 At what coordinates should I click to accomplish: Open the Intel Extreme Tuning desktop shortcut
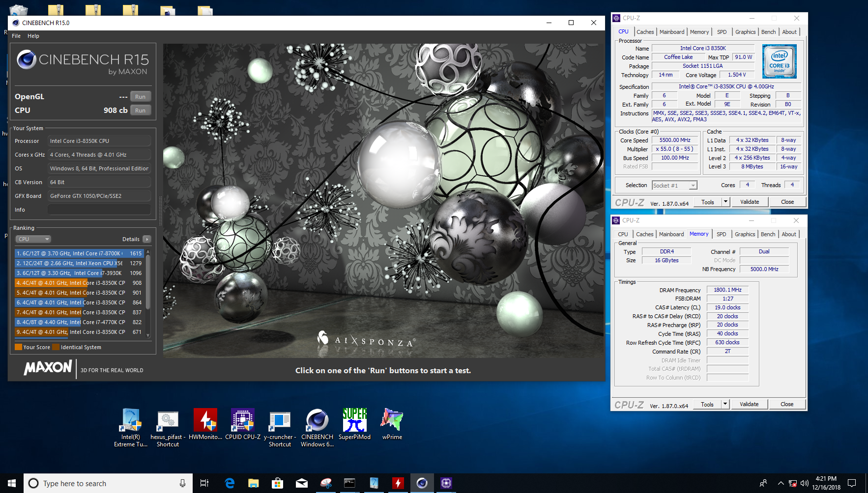(x=131, y=426)
